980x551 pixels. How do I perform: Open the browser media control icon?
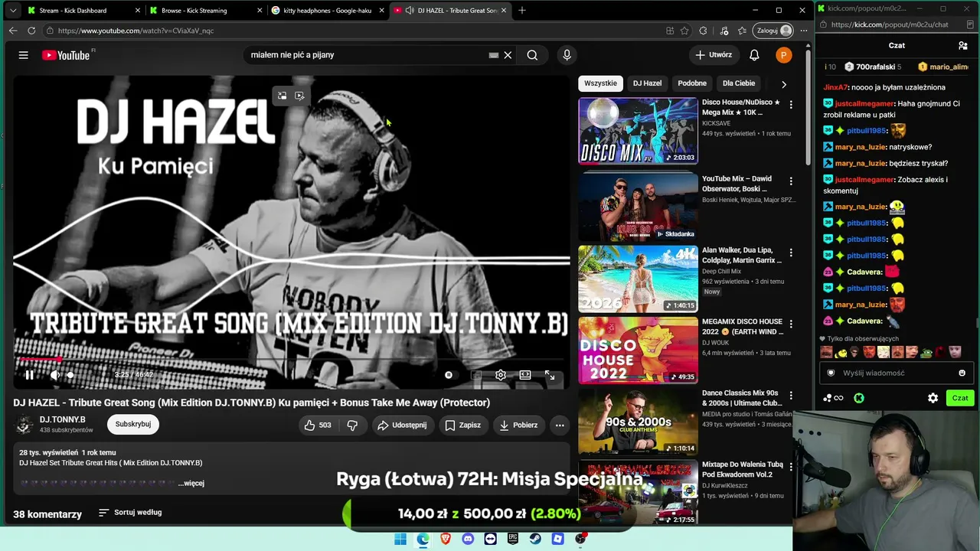tap(724, 31)
